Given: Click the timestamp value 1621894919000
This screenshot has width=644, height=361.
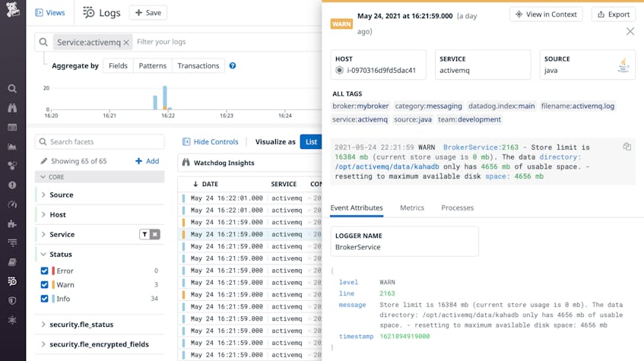Looking at the screenshot, I should (x=404, y=337).
